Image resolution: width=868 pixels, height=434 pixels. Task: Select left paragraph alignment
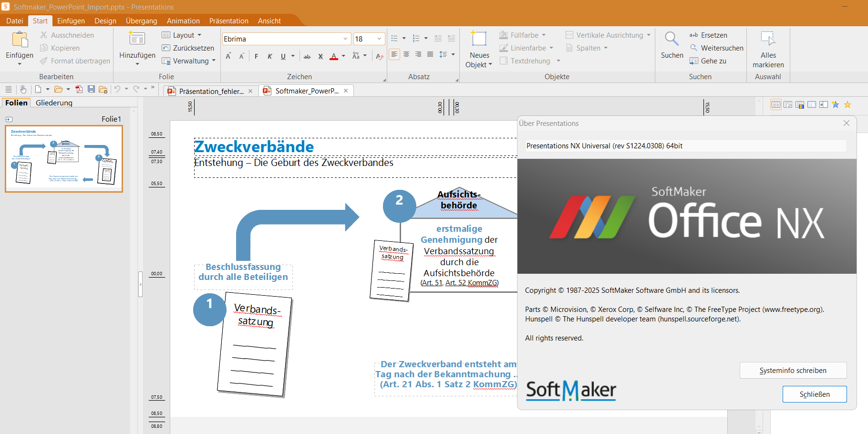pos(394,54)
